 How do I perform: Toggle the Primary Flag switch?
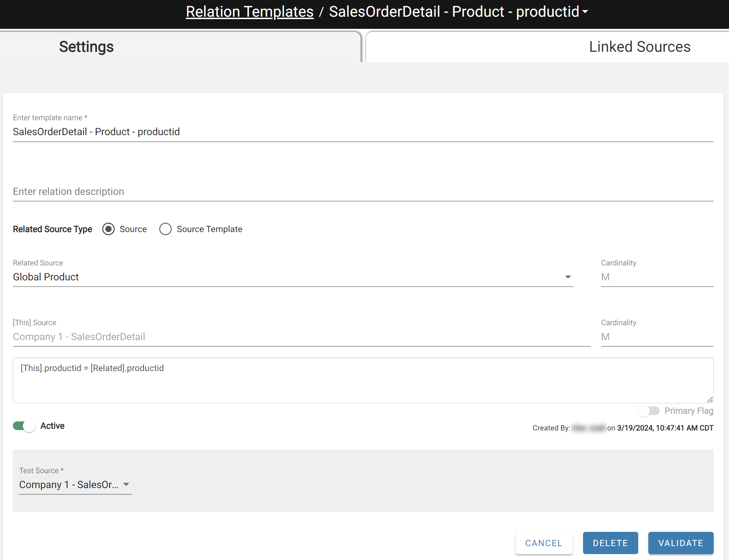click(x=649, y=411)
